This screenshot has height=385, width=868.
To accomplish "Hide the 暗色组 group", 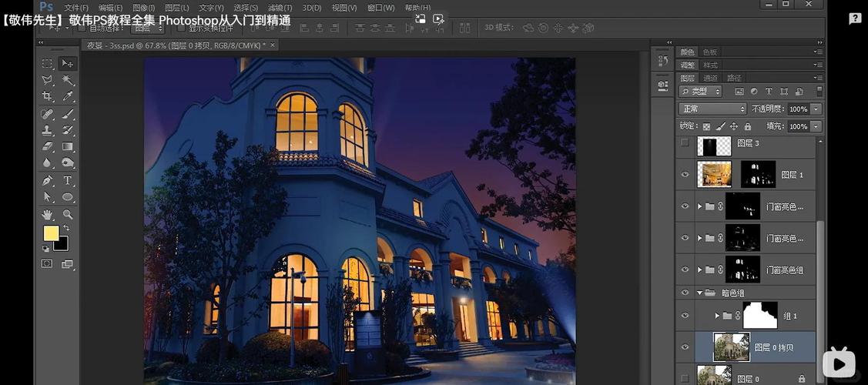I will pyautogui.click(x=685, y=293).
